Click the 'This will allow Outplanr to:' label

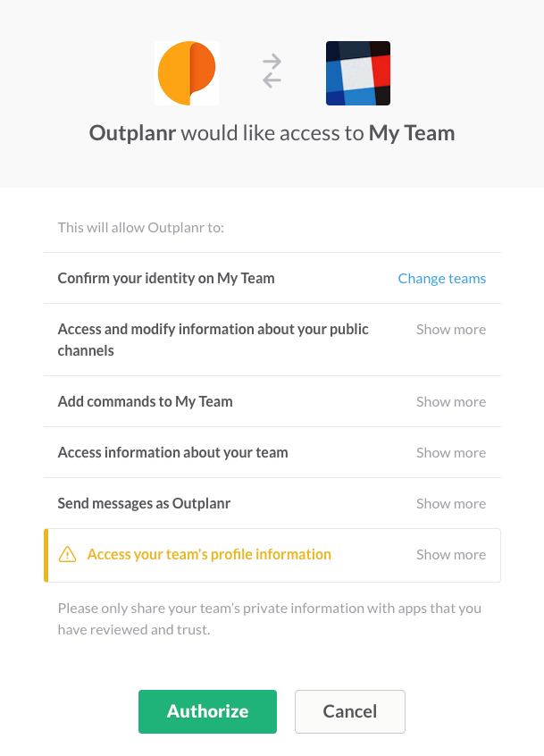141,228
